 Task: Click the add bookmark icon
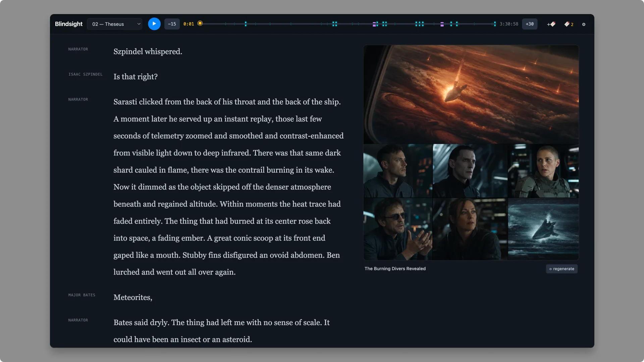[x=551, y=24]
